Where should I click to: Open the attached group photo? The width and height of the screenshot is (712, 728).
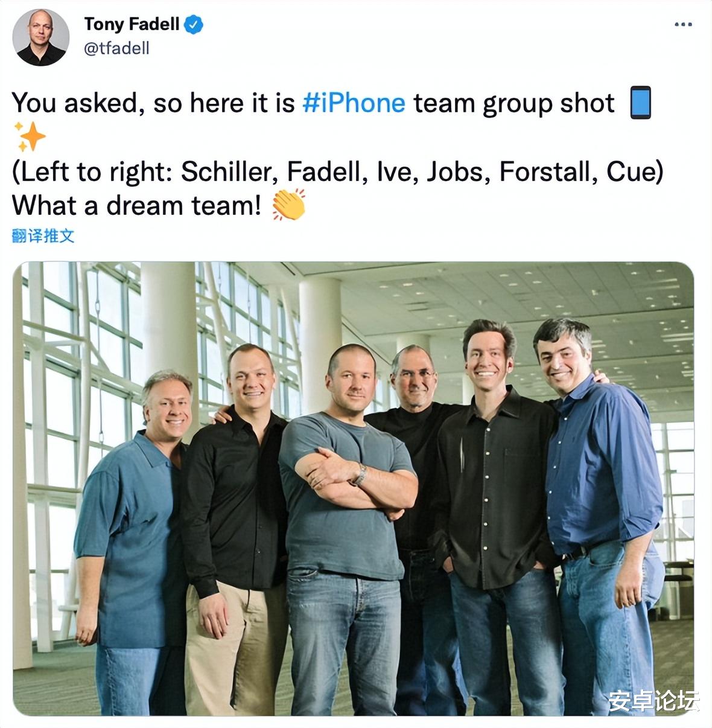pos(353,488)
